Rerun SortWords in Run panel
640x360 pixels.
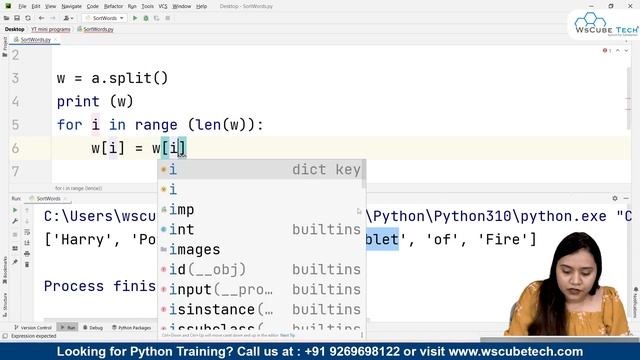[15, 210]
